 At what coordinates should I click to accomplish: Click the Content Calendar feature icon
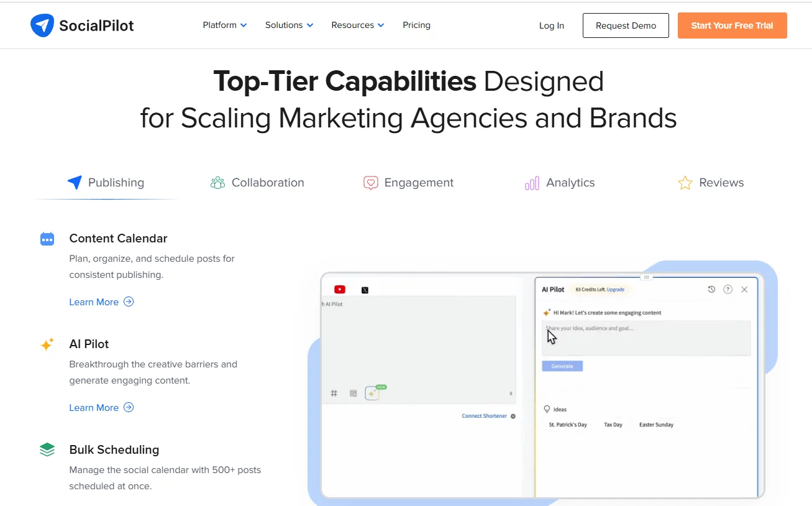(47, 238)
